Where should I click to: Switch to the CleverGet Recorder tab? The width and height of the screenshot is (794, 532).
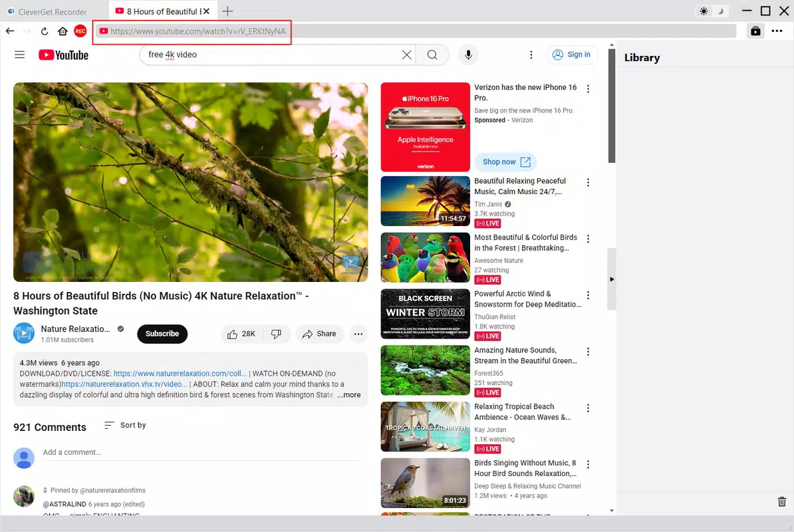click(47, 12)
